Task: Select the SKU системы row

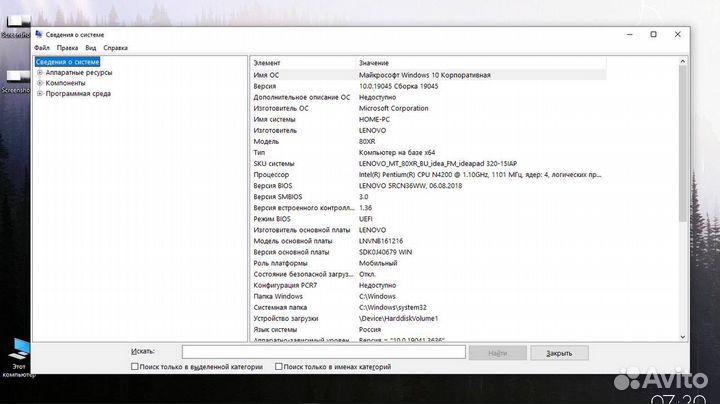Action: pyautogui.click(x=428, y=163)
